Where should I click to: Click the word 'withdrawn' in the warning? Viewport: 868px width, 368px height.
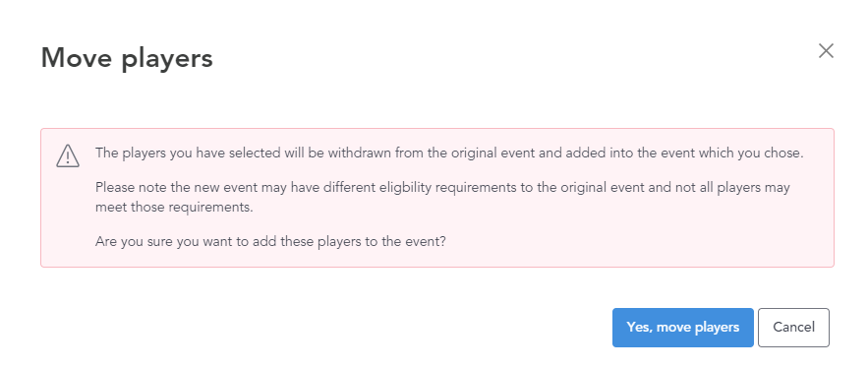coord(359,153)
